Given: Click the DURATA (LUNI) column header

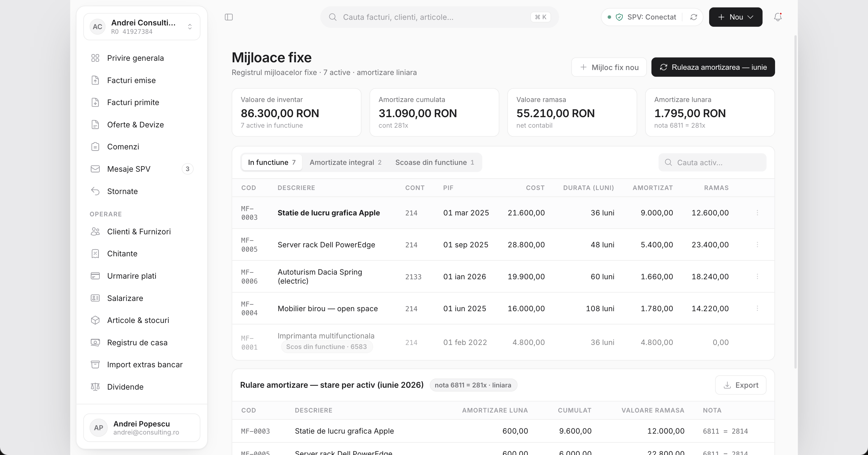Looking at the screenshot, I should (588, 188).
